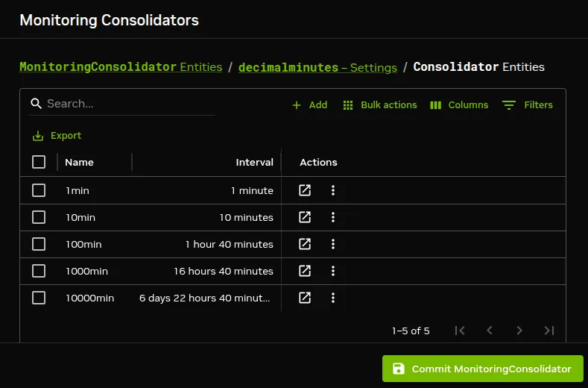Select the 10000min name cell

89,298
